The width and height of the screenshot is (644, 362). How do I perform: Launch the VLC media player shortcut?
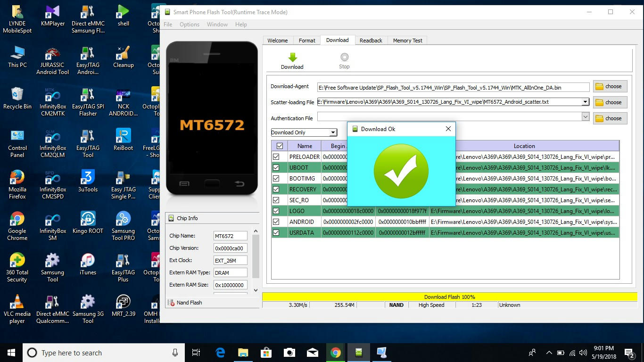pos(17,303)
